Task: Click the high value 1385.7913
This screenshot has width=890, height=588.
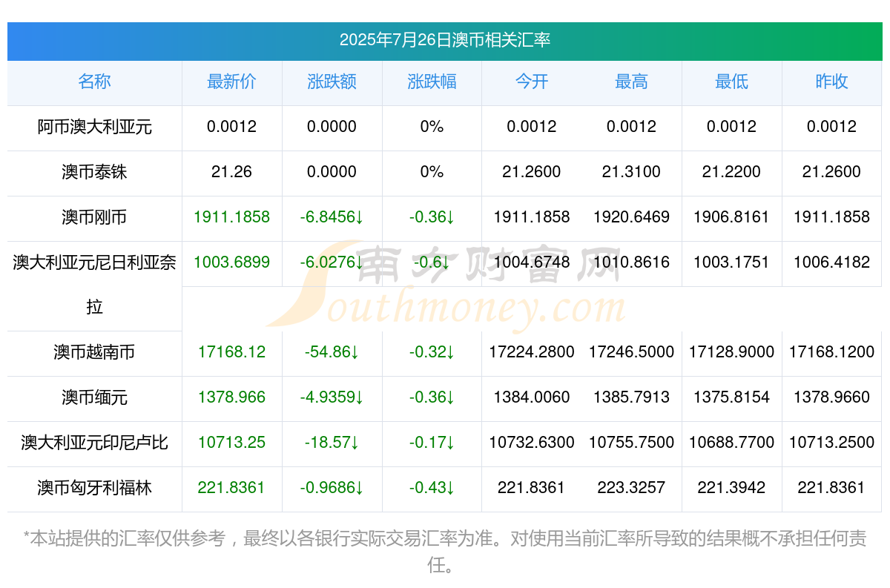Action: click(631, 397)
